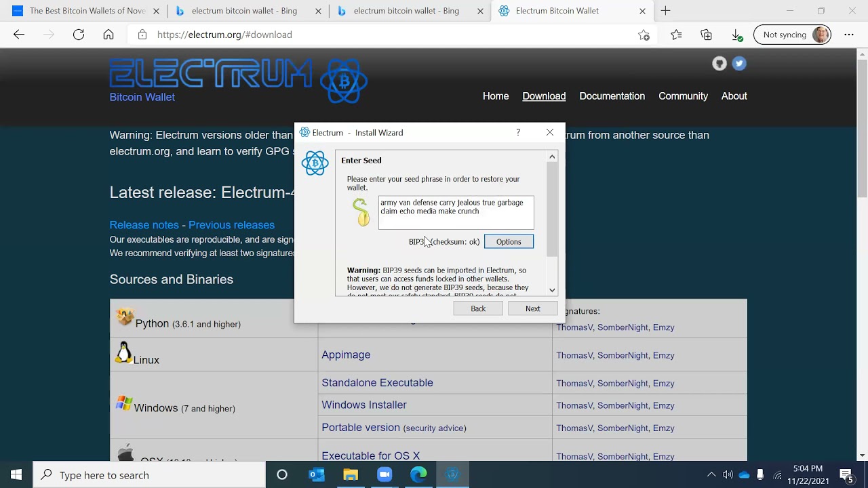Open the security advice link

(435, 428)
